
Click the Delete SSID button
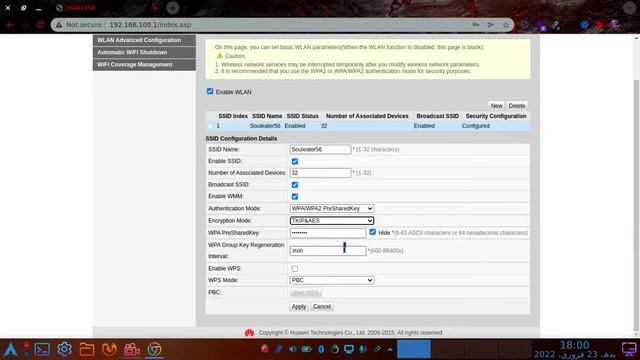tap(516, 106)
